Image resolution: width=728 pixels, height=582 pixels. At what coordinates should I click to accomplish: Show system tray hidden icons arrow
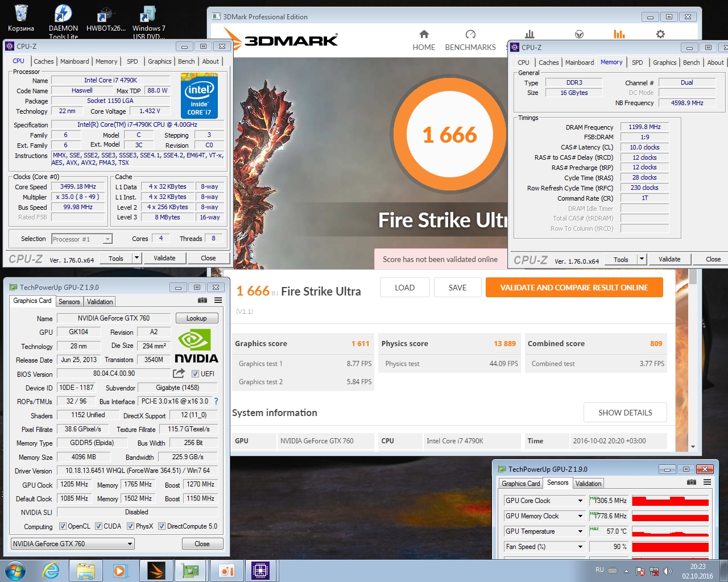pos(626,571)
